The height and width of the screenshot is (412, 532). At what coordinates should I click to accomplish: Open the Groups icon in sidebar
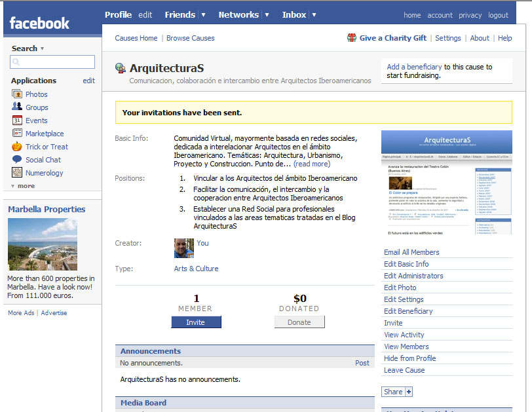(x=17, y=107)
